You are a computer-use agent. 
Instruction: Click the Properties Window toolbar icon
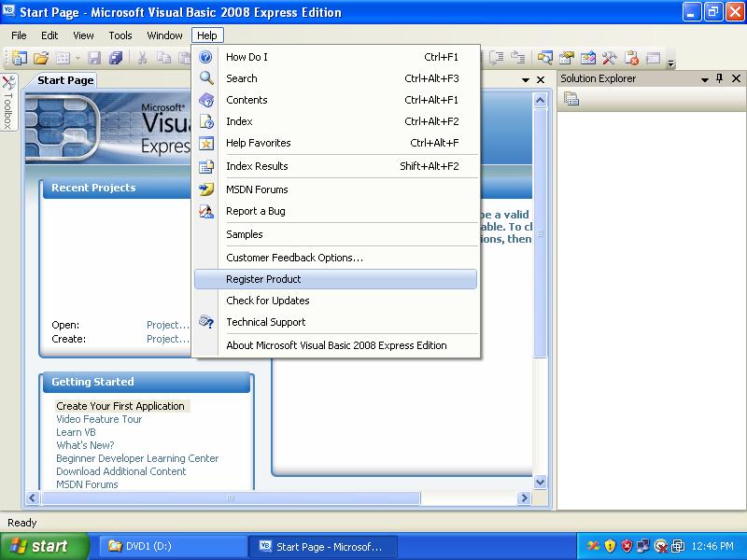pyautogui.click(x=567, y=58)
